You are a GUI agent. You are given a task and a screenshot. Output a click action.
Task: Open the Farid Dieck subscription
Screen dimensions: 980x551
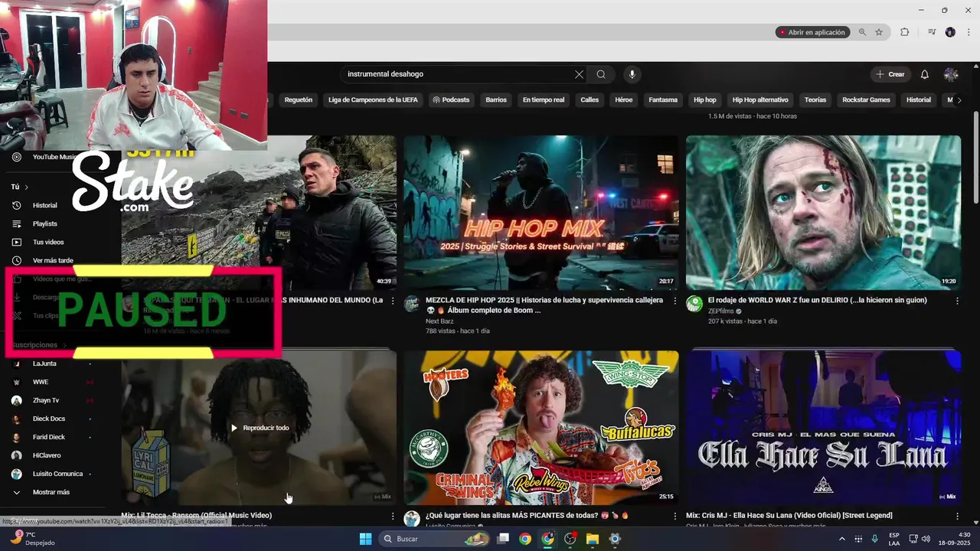pos(51,437)
